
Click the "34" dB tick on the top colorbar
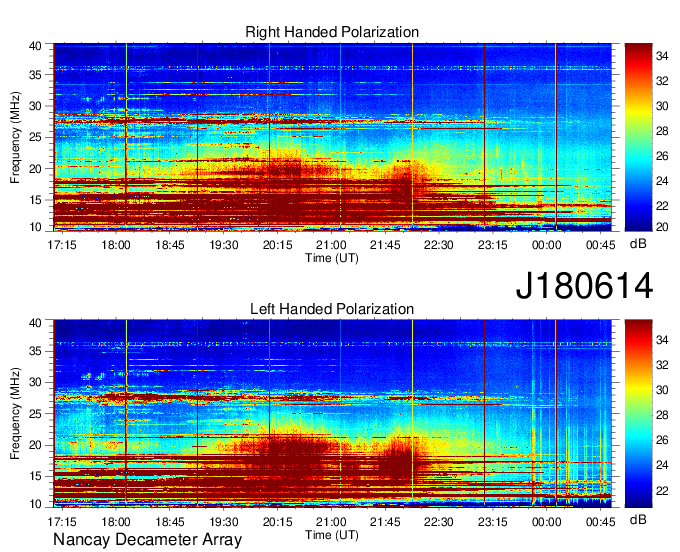[662, 56]
